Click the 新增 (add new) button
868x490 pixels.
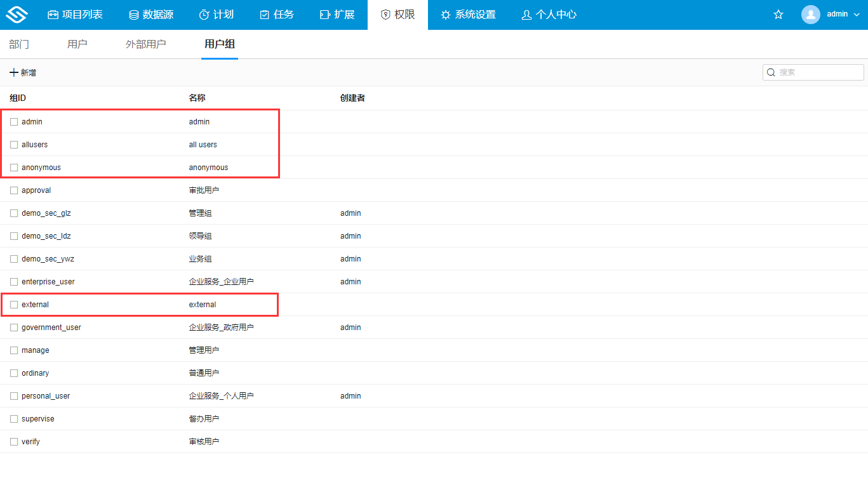(x=23, y=72)
